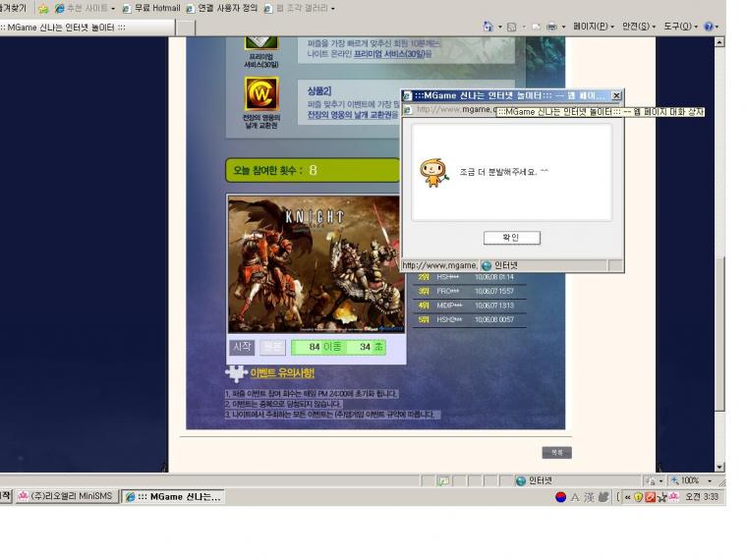Click the puzzle piece icon beside 이벤트 유의사항
This screenshot has height=560, width=747.
coord(236,373)
